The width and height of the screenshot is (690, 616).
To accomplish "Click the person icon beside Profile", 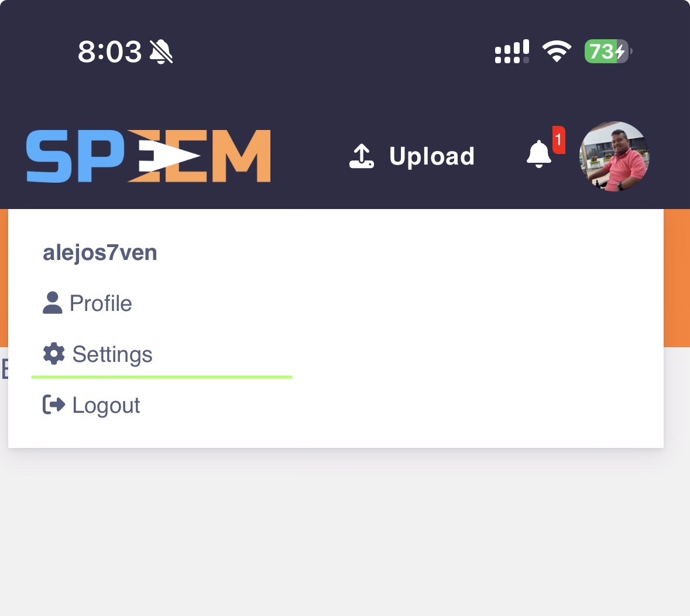I will [x=52, y=303].
